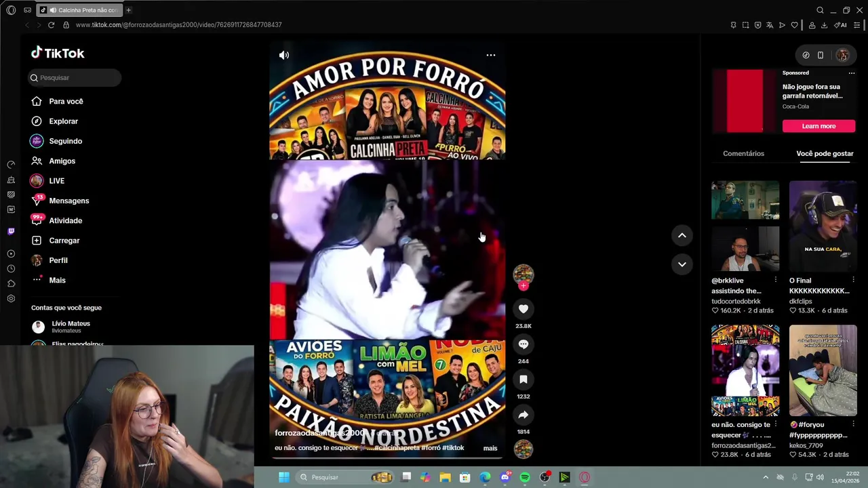Follow creator with the red plus badge
This screenshot has width=868, height=488.
pos(523,286)
